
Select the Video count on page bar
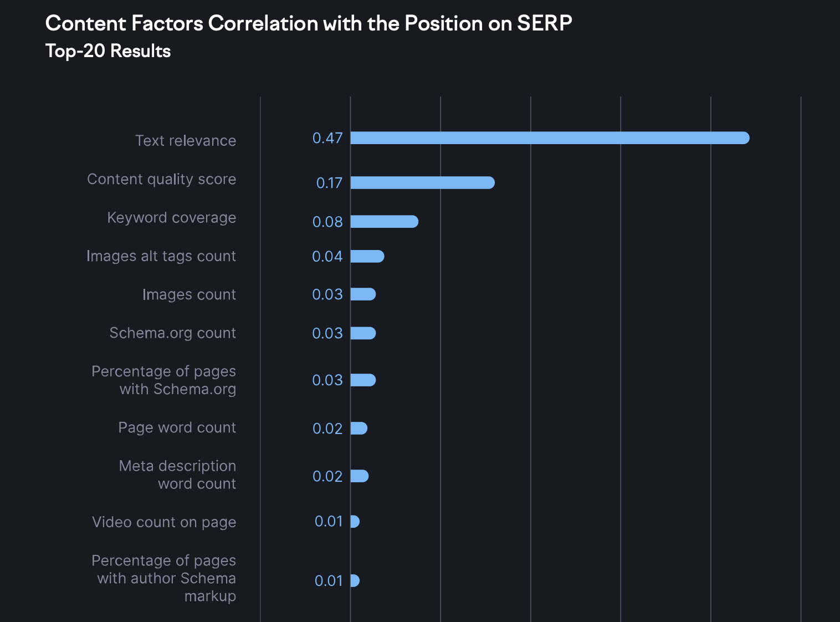[355, 522]
